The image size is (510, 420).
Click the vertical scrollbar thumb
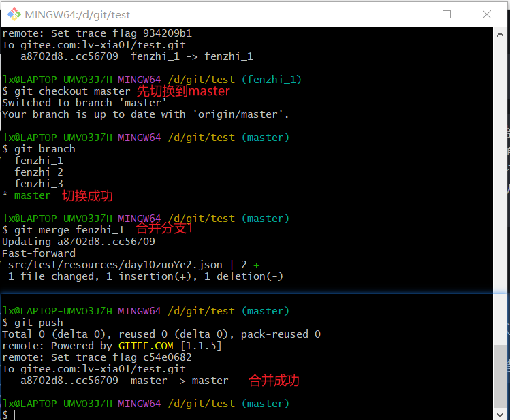point(500,376)
